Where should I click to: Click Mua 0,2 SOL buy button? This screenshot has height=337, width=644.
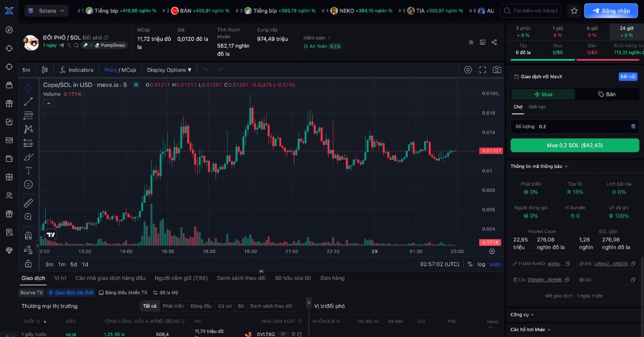point(575,145)
